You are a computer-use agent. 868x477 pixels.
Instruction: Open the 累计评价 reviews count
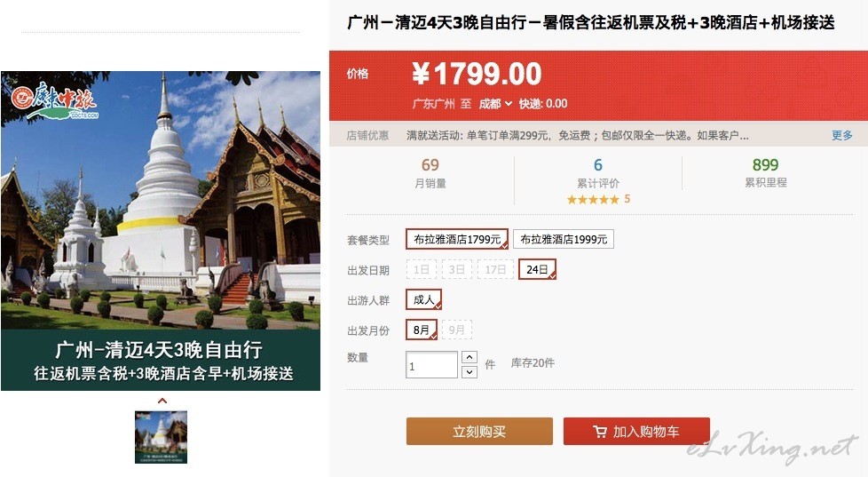click(x=598, y=165)
